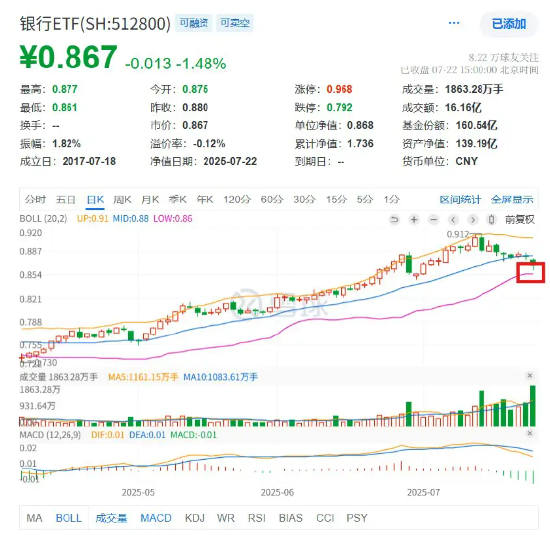Toggle the WR indicator

pyautogui.click(x=226, y=518)
